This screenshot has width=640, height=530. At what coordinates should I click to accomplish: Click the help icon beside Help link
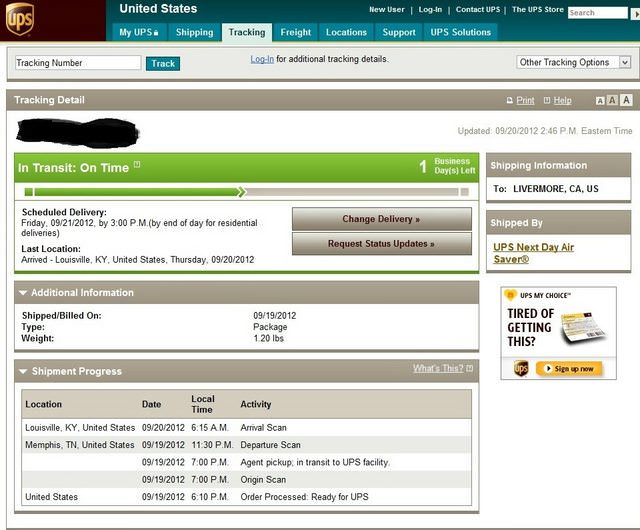click(547, 100)
